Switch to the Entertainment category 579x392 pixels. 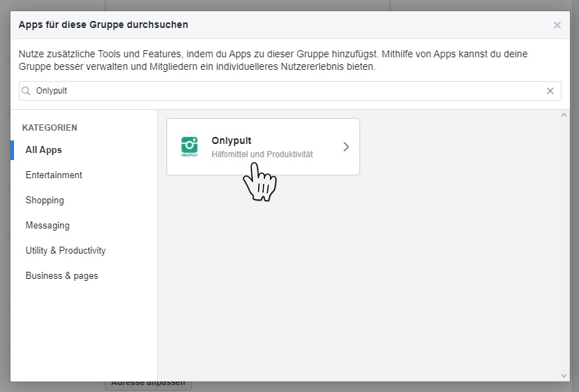[x=54, y=175]
